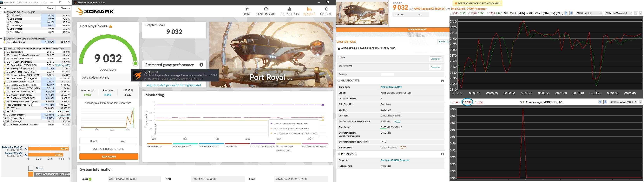This screenshot has height=182, width=644.
Task: Remove Radeon RX 7700 XT from comparison
Action: click(25, 149)
